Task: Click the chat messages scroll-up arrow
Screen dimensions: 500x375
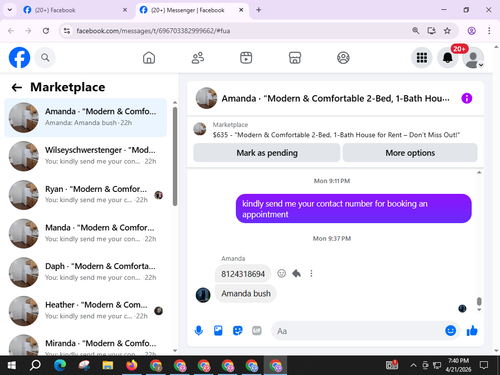Action: 479,173
